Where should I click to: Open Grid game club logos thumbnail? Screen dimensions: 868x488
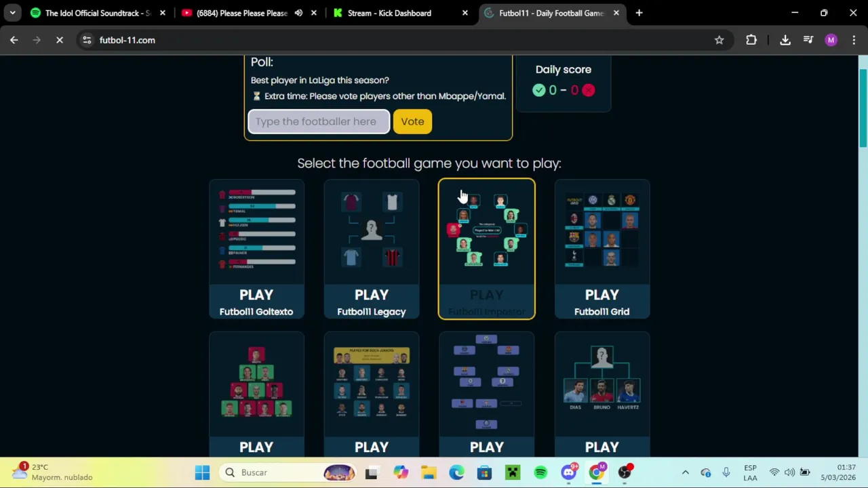click(x=602, y=230)
